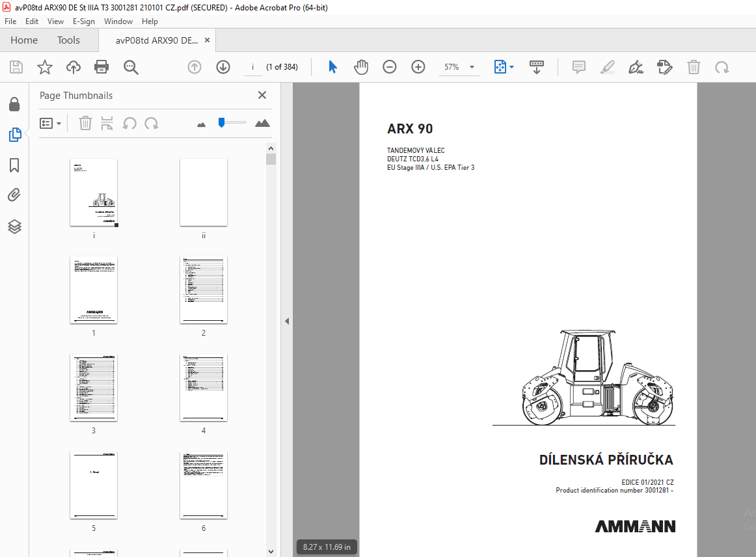756x557 pixels.
Task: Click the DÍLENSKÁ PŘÍRUČKA heading
Action: pyautogui.click(x=606, y=459)
